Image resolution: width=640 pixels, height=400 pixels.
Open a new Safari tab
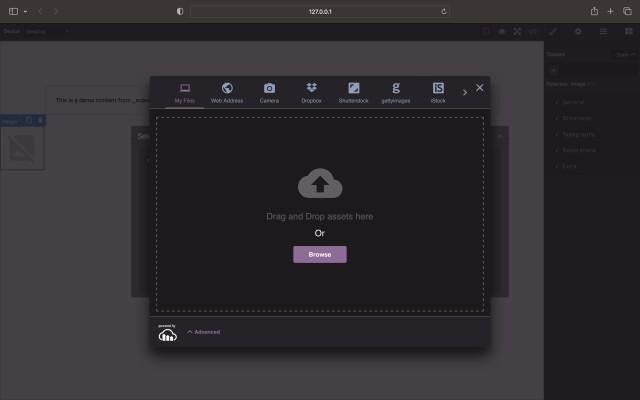611,11
